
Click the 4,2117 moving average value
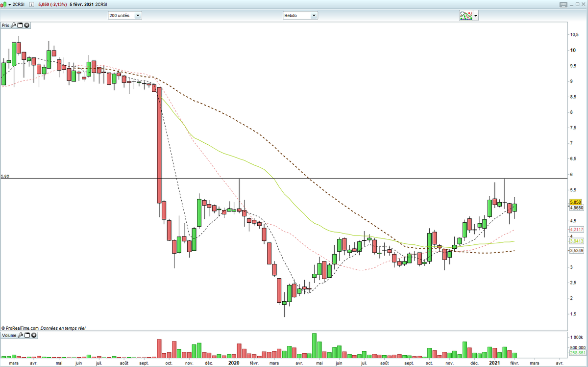576,230
